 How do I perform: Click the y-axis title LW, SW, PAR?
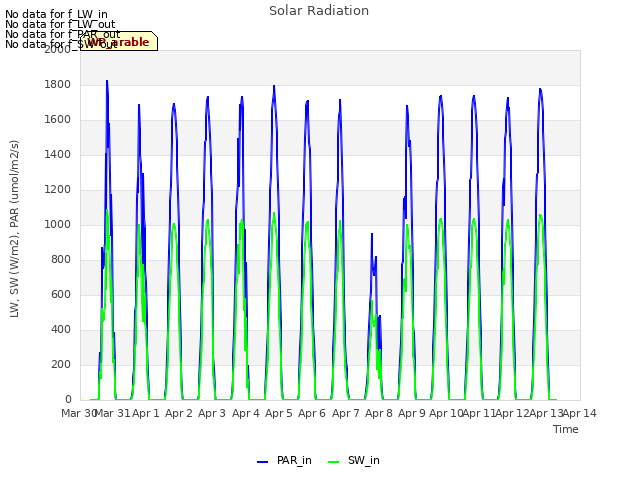click(x=14, y=229)
